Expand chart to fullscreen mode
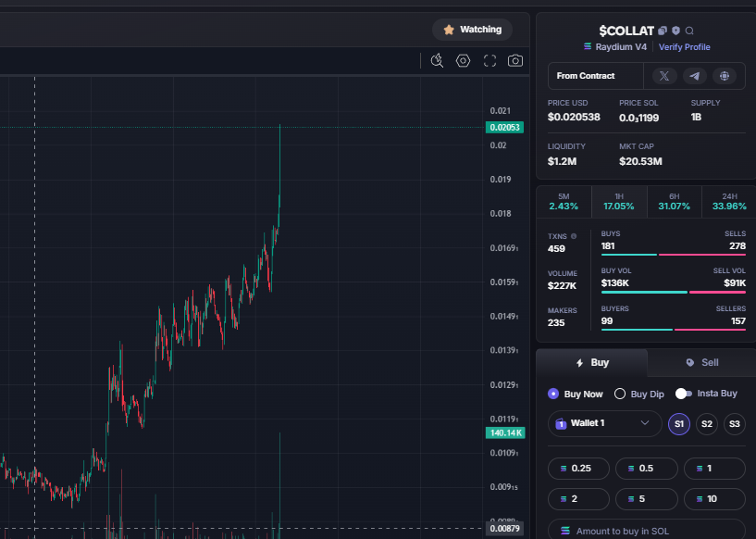 tap(489, 60)
